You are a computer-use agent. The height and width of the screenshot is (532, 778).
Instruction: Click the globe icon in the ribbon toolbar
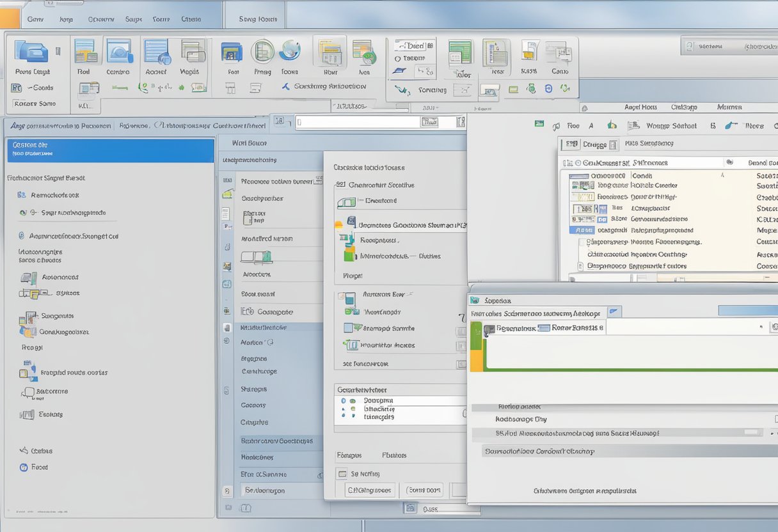(x=290, y=52)
